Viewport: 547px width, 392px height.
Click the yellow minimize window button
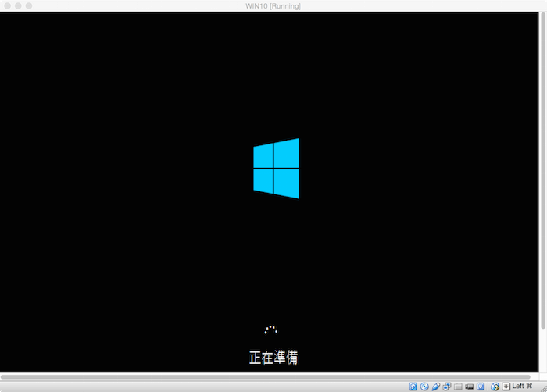[x=18, y=6]
